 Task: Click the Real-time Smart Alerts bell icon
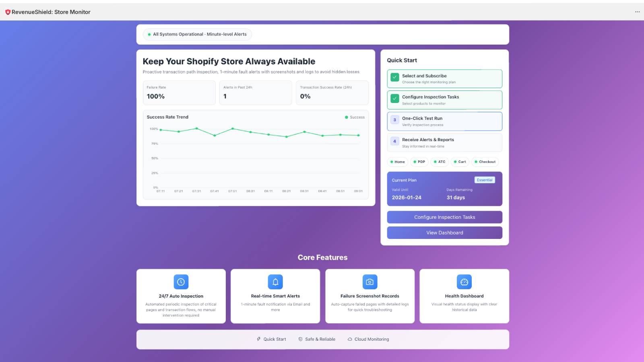(275, 282)
